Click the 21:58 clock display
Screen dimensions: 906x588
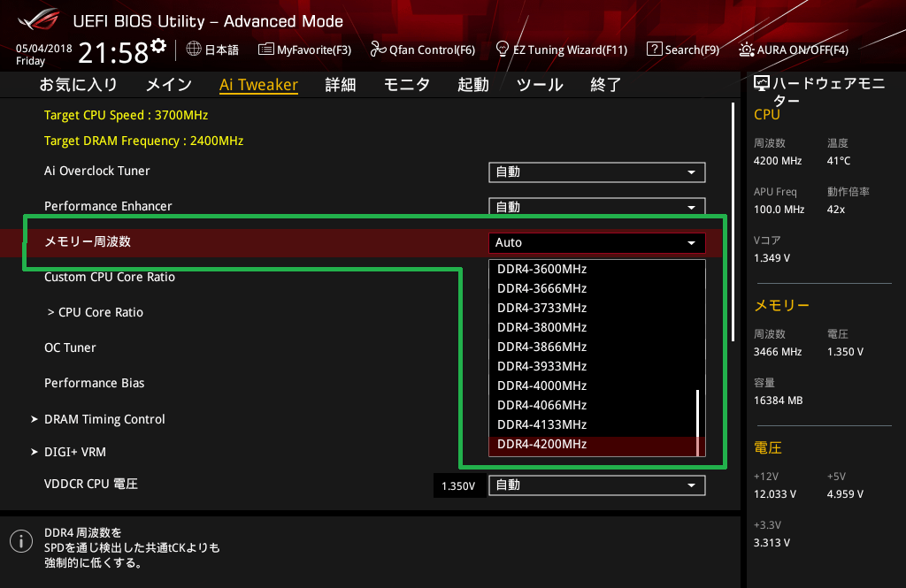113,53
